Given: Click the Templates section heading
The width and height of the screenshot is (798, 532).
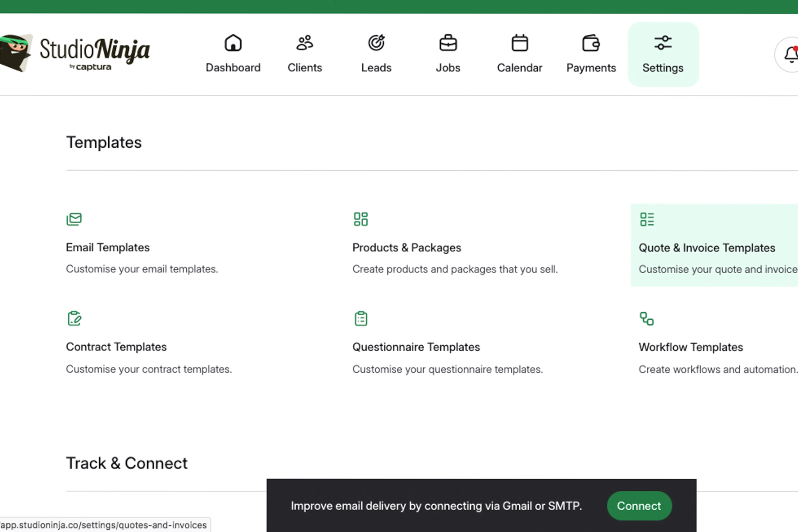Looking at the screenshot, I should point(104,142).
